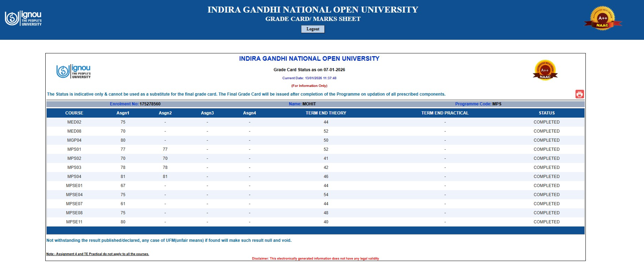Select the MPS01 course code
This screenshot has width=644, height=268.
(x=74, y=149)
